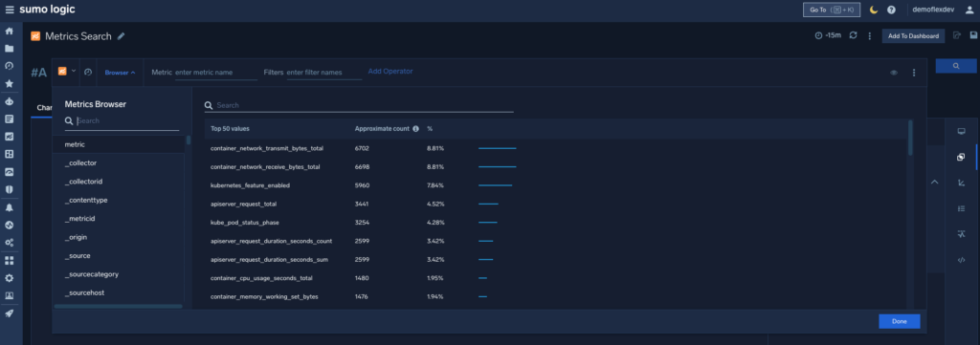Open the folder library icon in sidebar
The image size is (980, 345).
click(10, 48)
